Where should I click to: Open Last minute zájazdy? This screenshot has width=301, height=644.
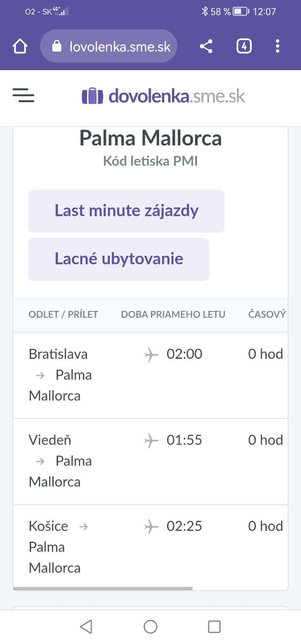(x=126, y=211)
